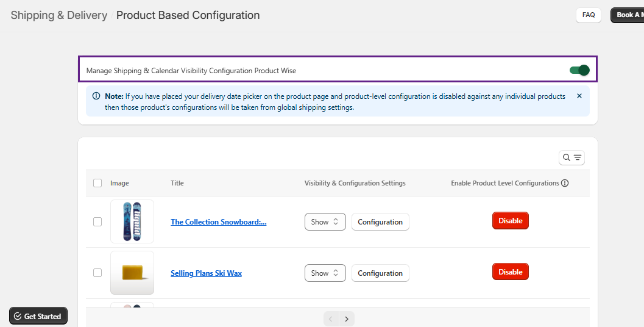644x327 pixels.
Task: Click the Get Started button
Action: click(x=38, y=316)
